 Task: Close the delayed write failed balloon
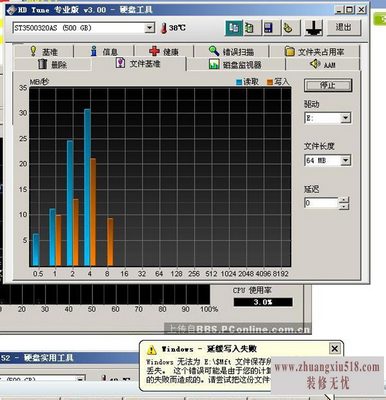(334, 349)
